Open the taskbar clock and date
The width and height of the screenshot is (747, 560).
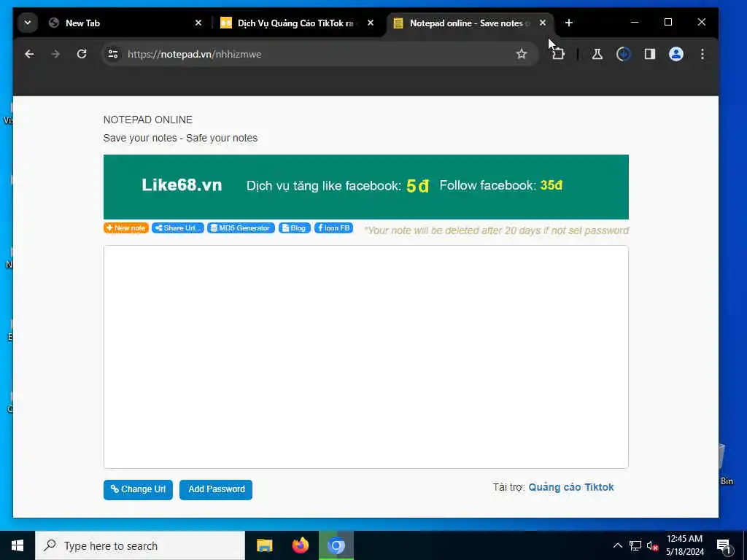tap(684, 545)
